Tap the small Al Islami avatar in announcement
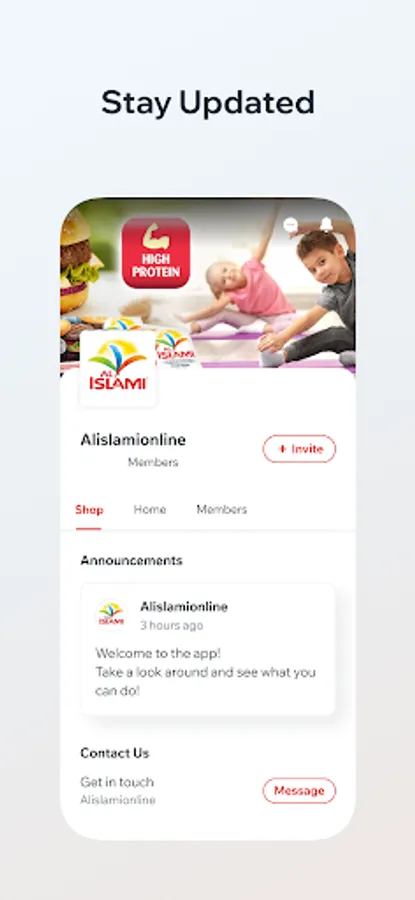This screenshot has height=900, width=415. click(111, 614)
